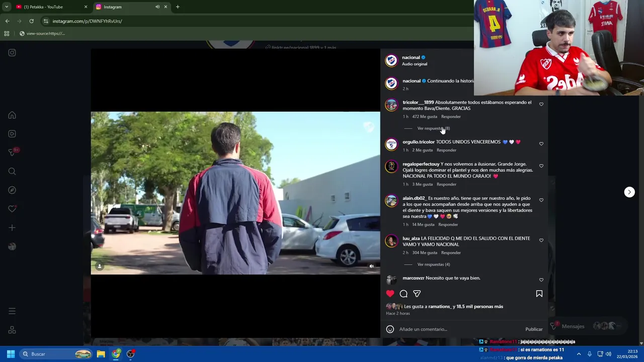The width and height of the screenshot is (644, 362).
Task: Open a new browser tab
Action: [x=178, y=7]
